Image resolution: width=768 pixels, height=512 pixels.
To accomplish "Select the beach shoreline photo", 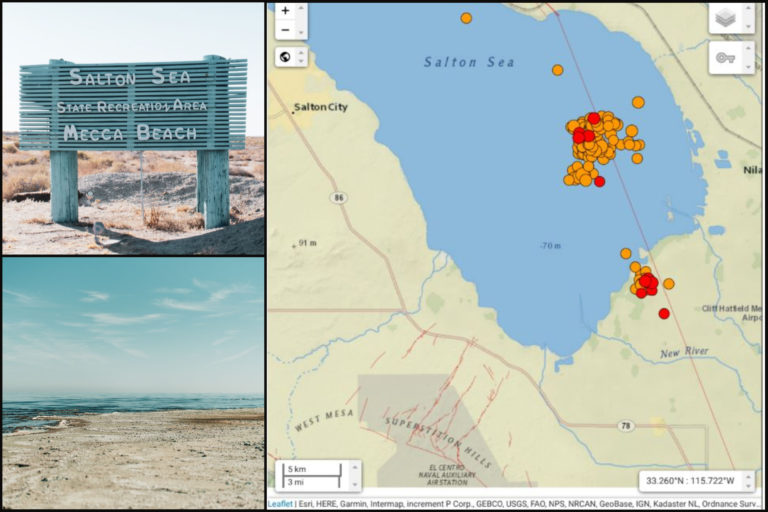I will tap(133, 383).
